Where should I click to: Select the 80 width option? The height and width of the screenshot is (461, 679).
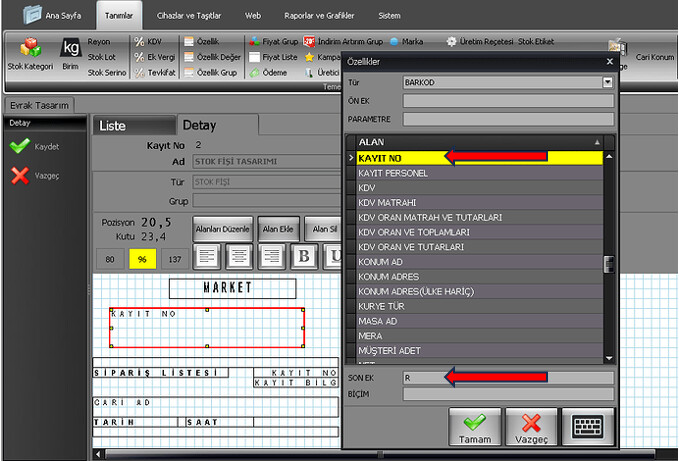[x=110, y=259]
